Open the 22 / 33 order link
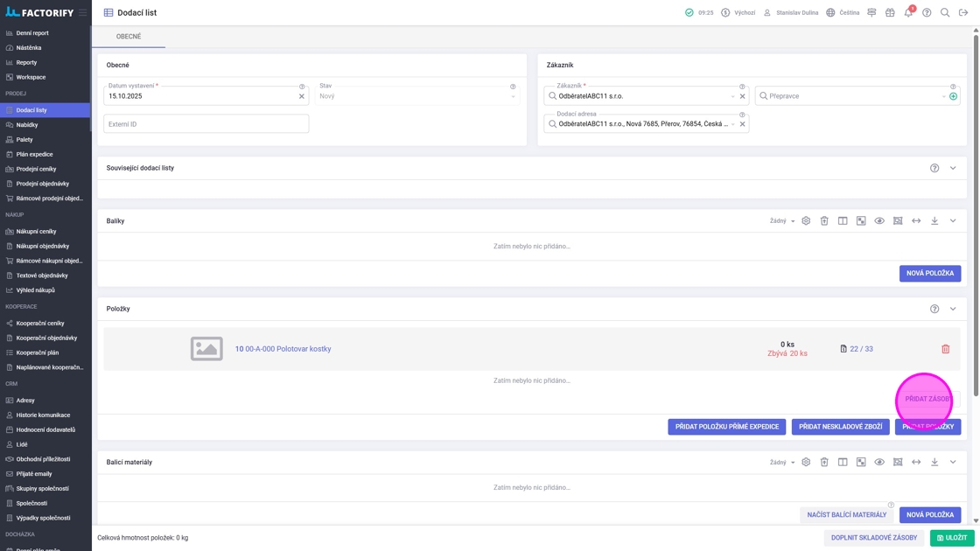The image size is (980, 551). [x=861, y=349]
